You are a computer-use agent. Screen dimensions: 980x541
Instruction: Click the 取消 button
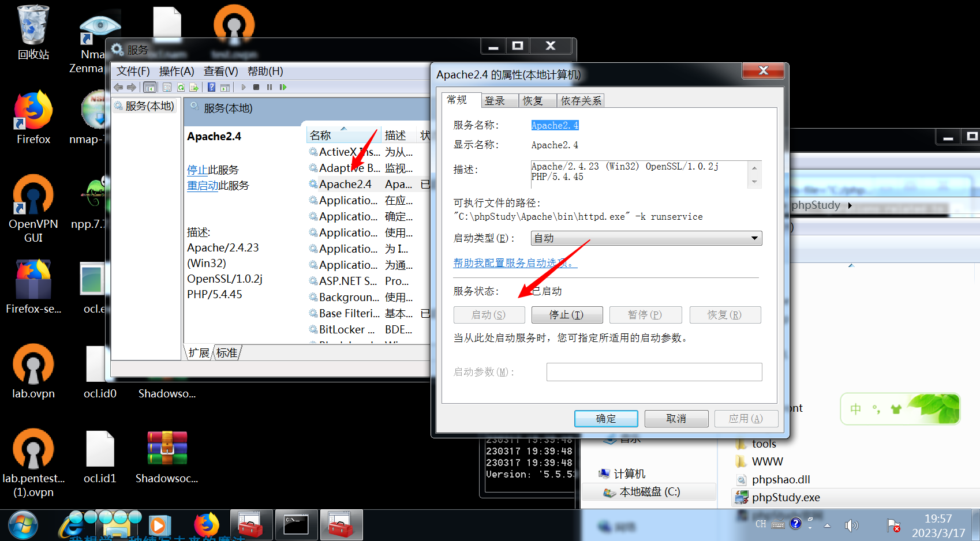coord(676,419)
